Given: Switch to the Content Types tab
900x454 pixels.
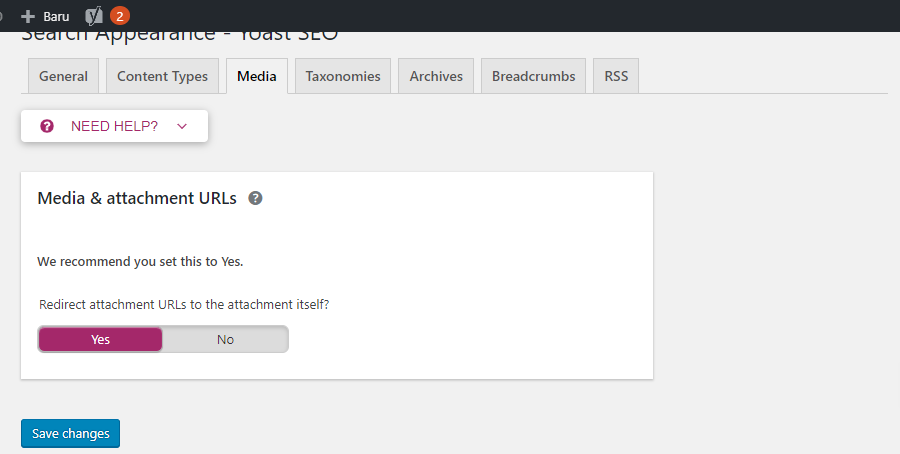Looking at the screenshot, I should tap(162, 76).
